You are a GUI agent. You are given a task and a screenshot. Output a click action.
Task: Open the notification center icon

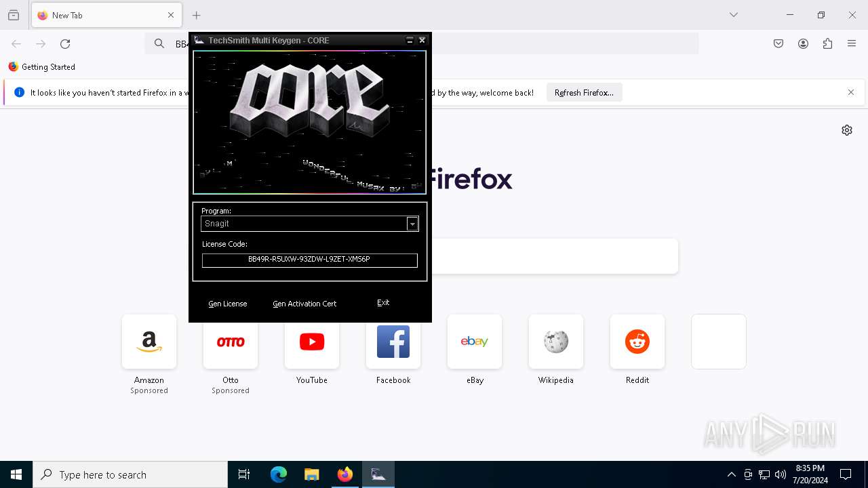pos(846,475)
